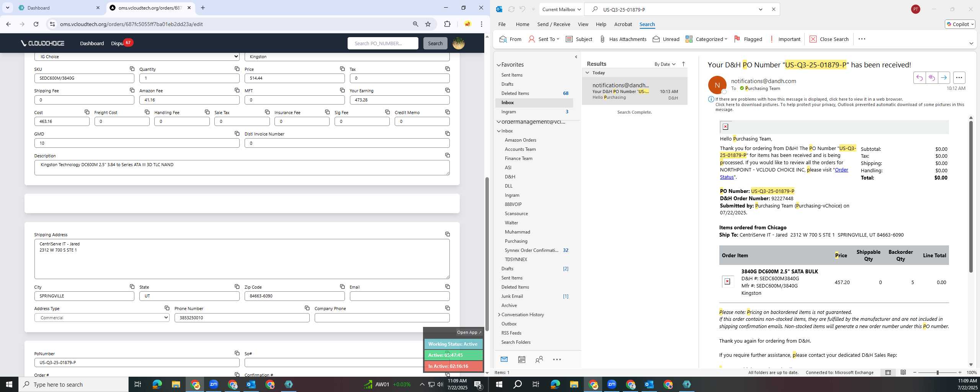
Task: Filter search results by Important
Action: 784,39
